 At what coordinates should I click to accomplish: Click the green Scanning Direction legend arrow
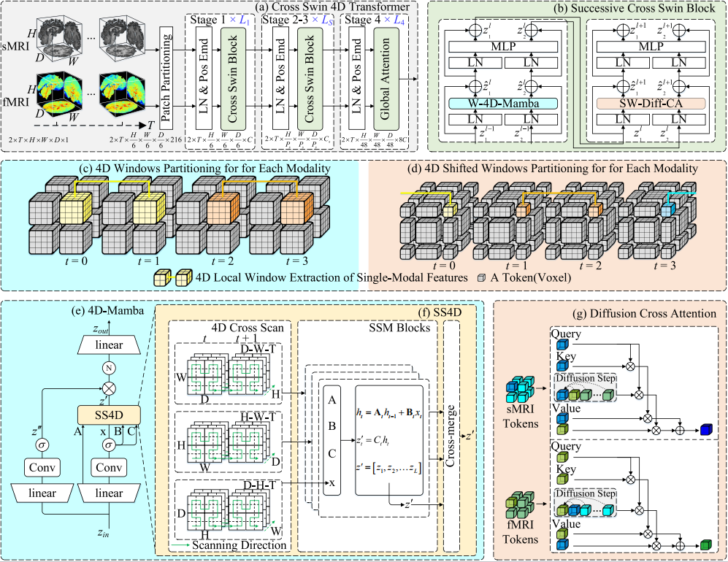180,544
